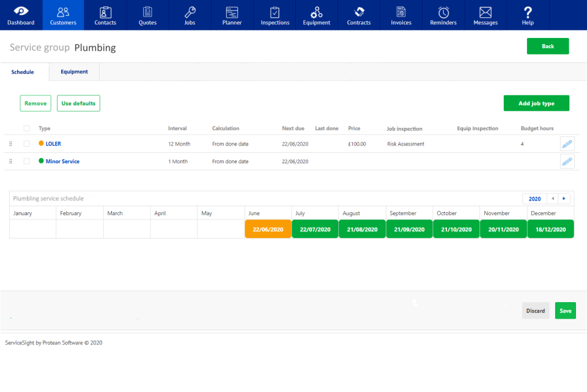The height and width of the screenshot is (392, 587).
Task: Open the 2020 year selector
Action: (534, 198)
